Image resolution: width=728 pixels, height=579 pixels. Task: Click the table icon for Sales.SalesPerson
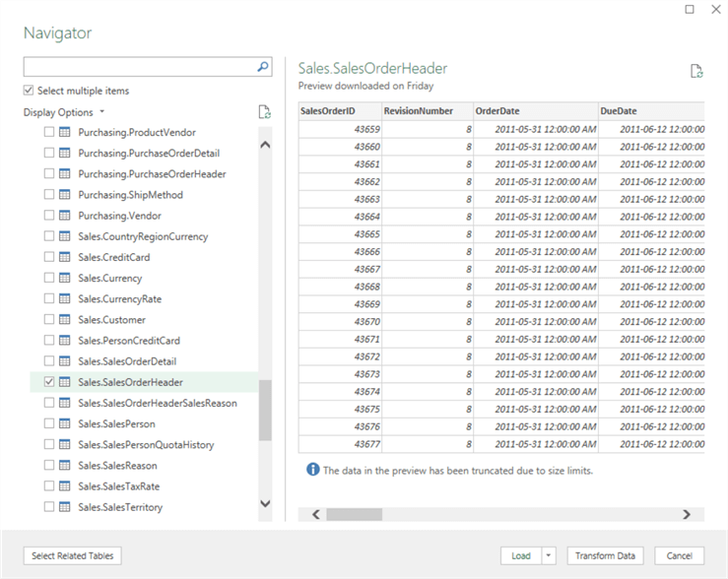64,423
